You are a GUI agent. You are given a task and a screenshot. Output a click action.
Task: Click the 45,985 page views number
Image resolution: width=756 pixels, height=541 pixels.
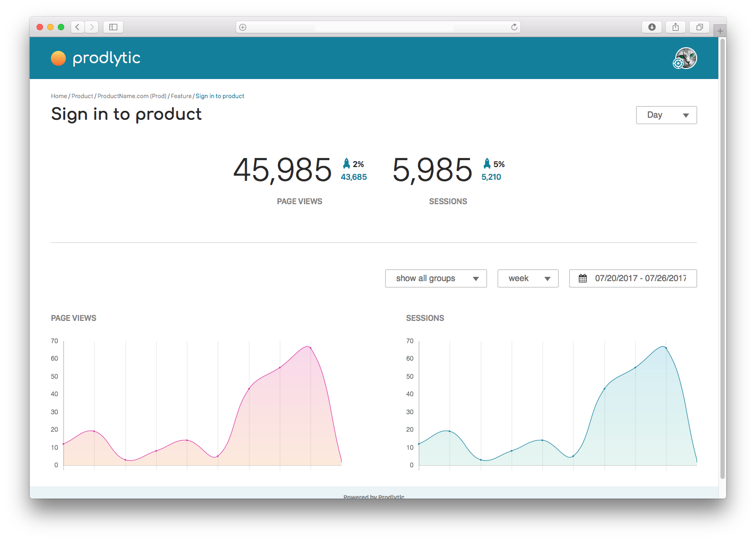282,170
